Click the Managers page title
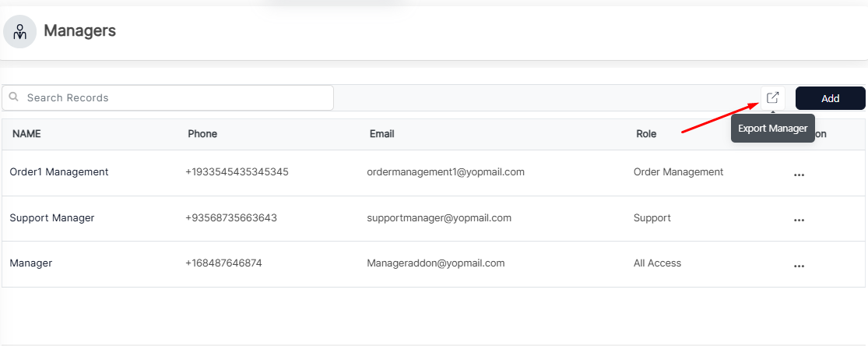 coord(79,30)
